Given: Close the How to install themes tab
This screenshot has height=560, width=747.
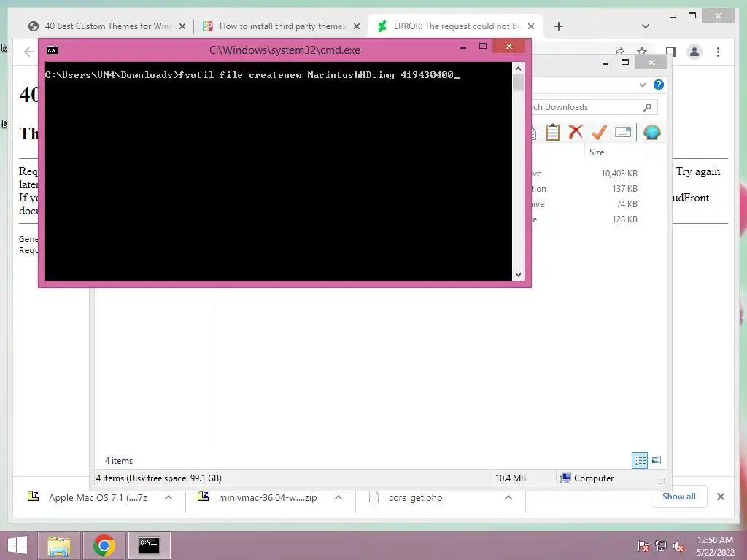Looking at the screenshot, I should [356, 26].
